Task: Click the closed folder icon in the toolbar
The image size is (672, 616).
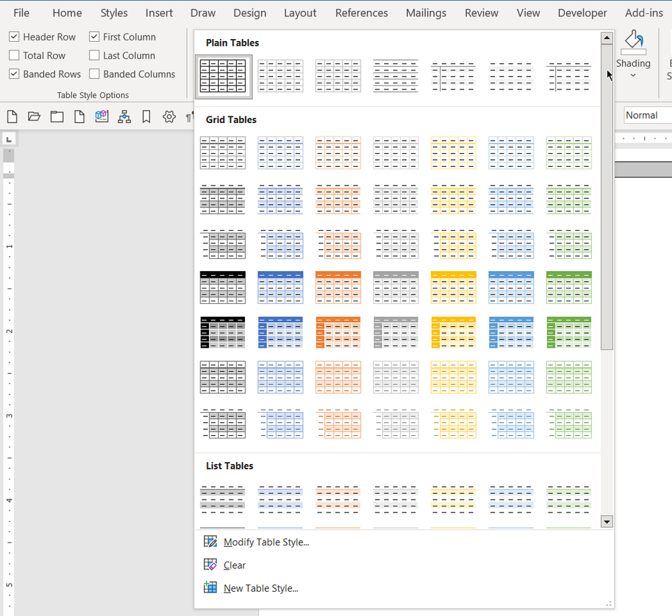Action: coord(57,116)
